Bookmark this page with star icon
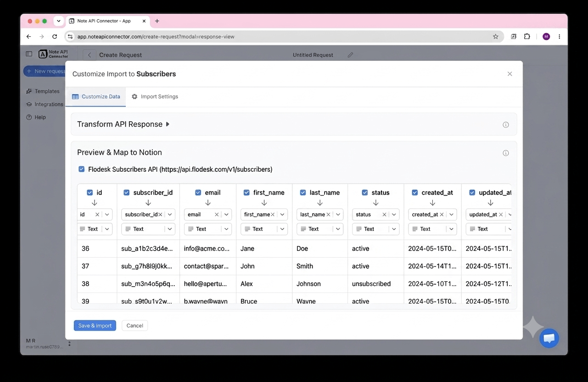588x382 pixels. (496, 37)
